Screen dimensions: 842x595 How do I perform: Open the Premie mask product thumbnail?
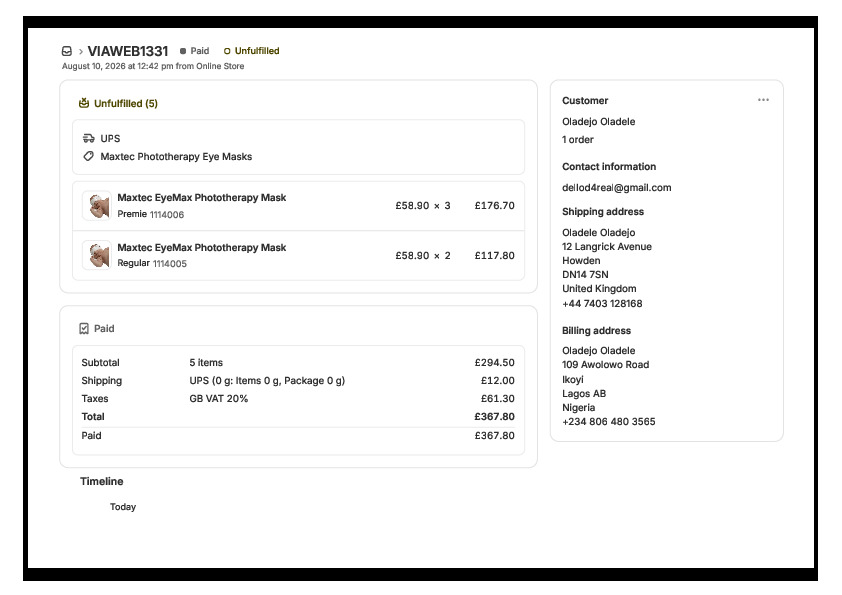point(97,206)
